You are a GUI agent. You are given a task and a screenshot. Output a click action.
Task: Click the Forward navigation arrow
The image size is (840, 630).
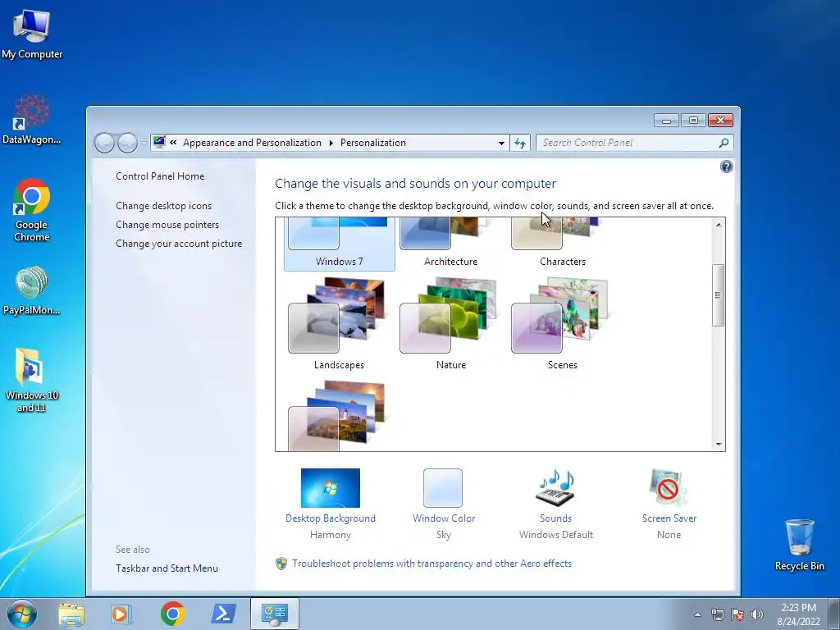pos(127,143)
